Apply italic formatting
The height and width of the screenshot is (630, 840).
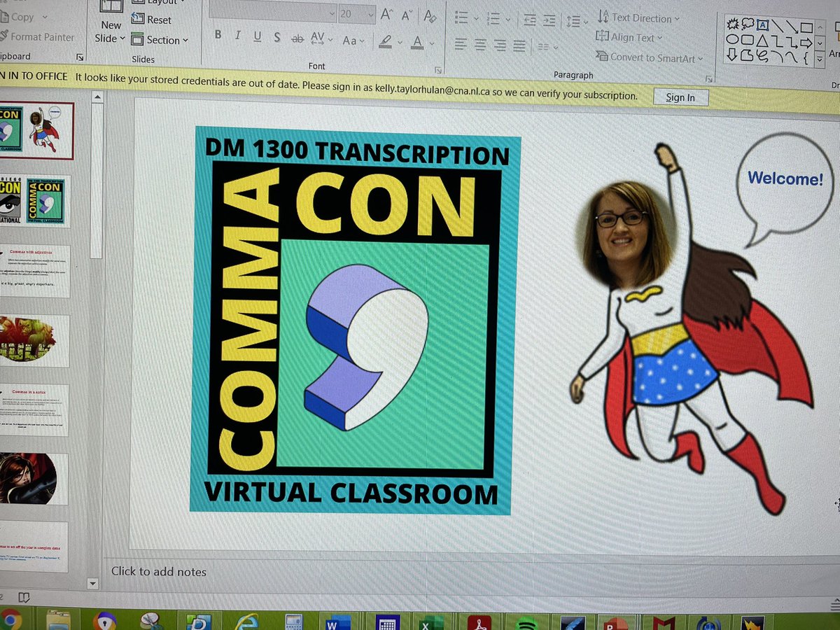(x=238, y=36)
